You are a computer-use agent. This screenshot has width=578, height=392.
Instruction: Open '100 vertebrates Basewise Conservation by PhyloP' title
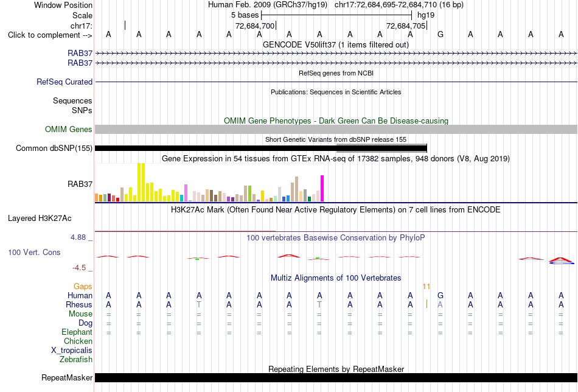point(335,238)
